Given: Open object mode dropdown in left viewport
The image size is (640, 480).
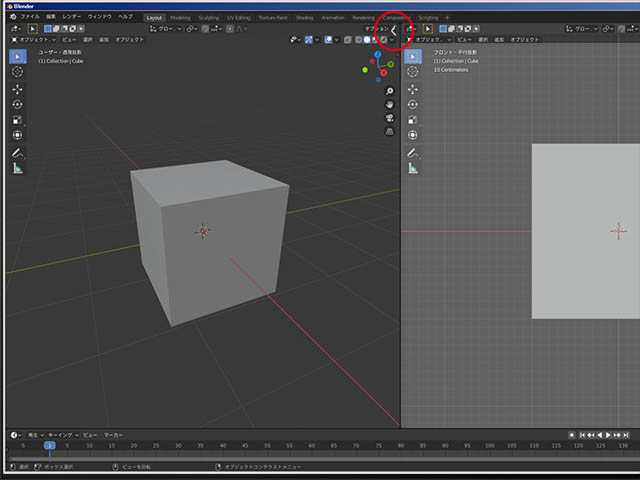Looking at the screenshot, I should tap(34, 40).
